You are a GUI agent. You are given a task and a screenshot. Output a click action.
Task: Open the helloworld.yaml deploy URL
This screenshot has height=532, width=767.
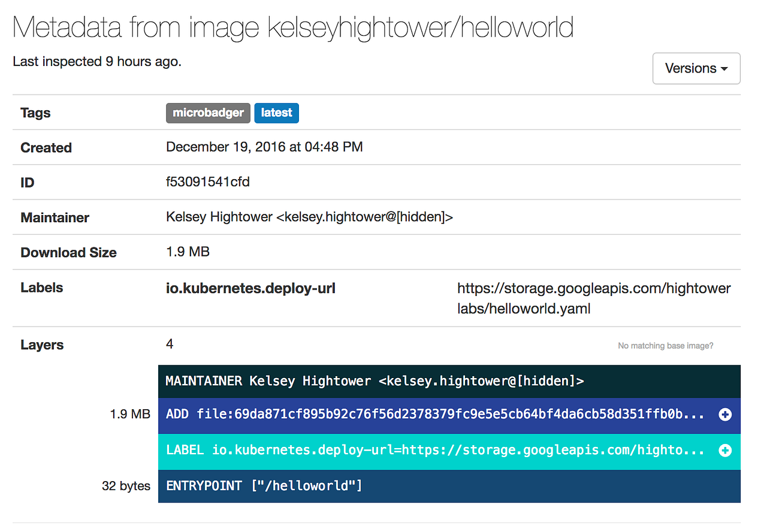coord(594,298)
